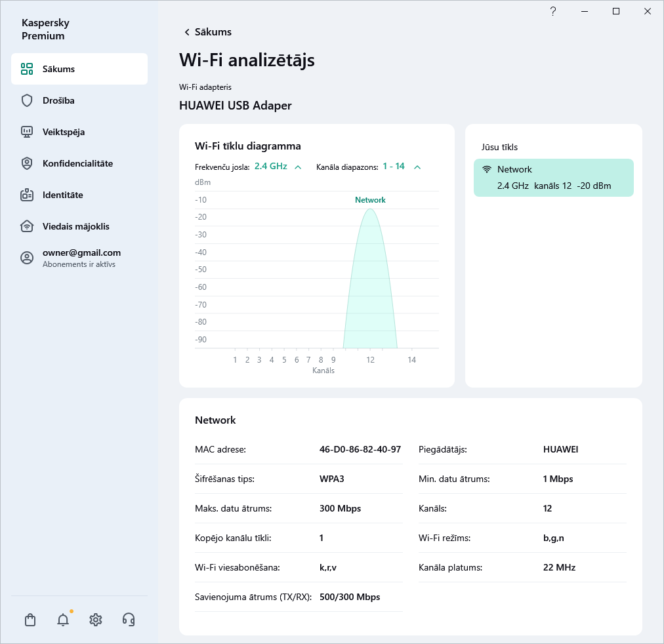Select the Network entry under Jūsu tīkls

[x=553, y=178]
